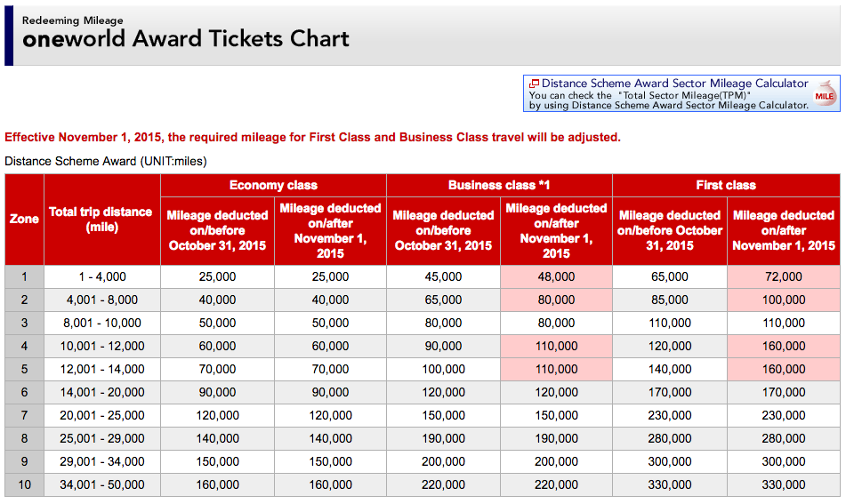
Task: Click the '4,001 - 8,000' distance cell
Action: tap(102, 300)
